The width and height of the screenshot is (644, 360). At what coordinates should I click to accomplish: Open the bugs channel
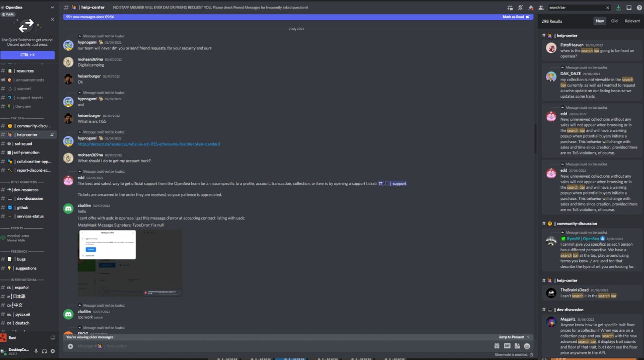point(28,259)
